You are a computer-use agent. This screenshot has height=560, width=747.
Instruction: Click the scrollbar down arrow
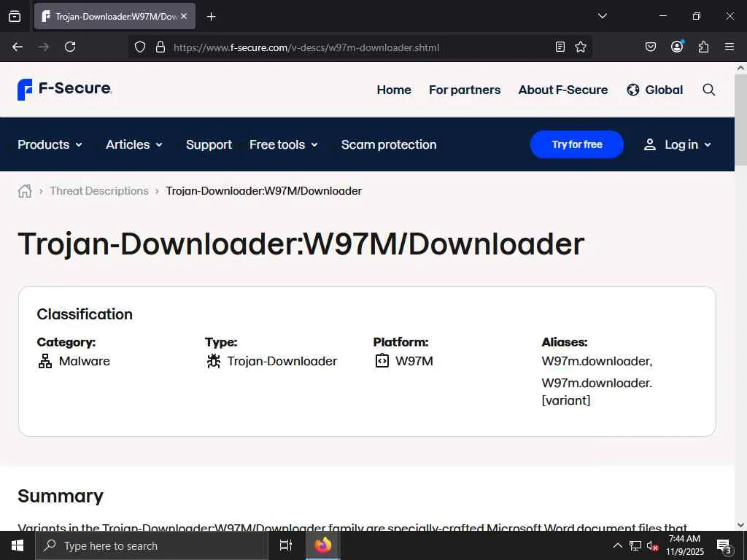click(741, 525)
